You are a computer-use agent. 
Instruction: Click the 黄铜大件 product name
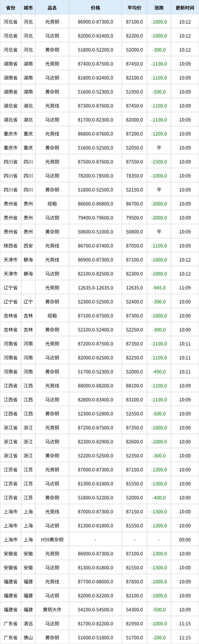pos(52,610)
